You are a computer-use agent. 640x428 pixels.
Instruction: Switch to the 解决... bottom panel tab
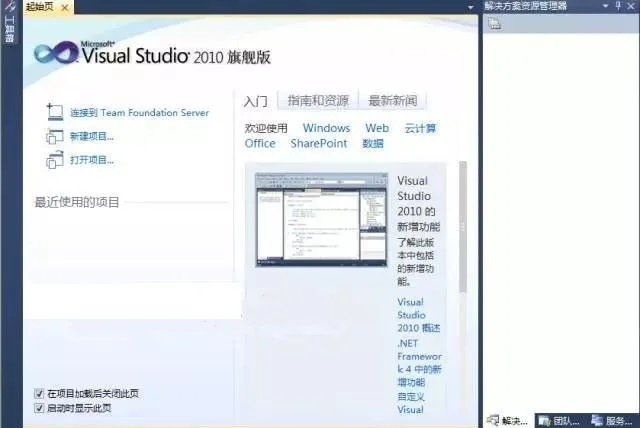tap(508, 421)
